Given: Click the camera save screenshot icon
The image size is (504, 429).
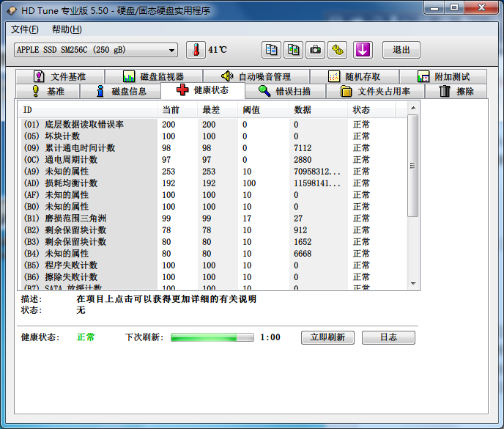Looking at the screenshot, I should coord(316,50).
